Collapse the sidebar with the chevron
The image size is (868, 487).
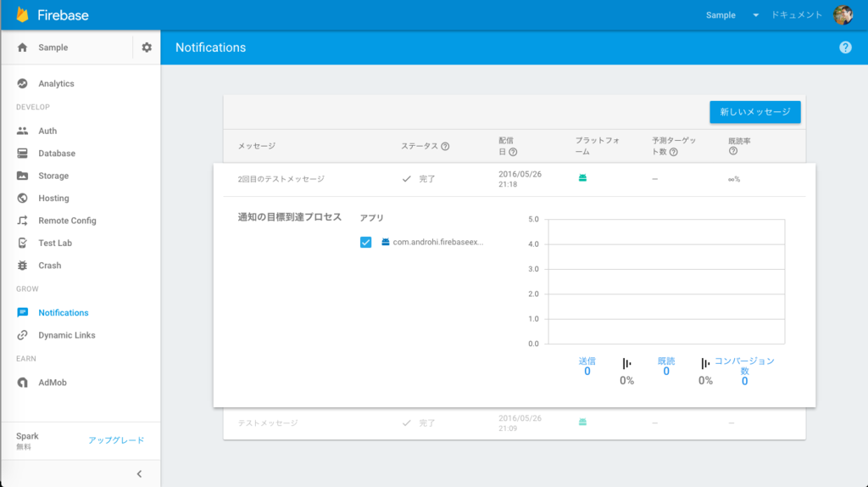140,473
